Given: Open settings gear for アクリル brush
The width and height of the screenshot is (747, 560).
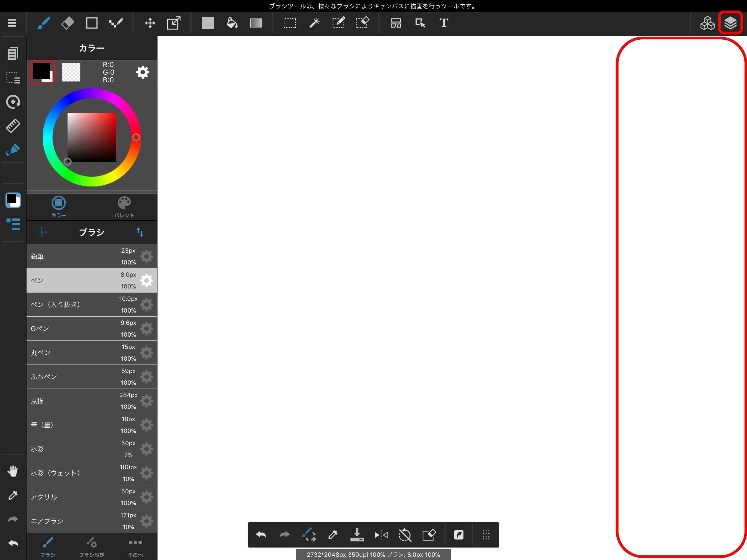Looking at the screenshot, I should coord(147,497).
